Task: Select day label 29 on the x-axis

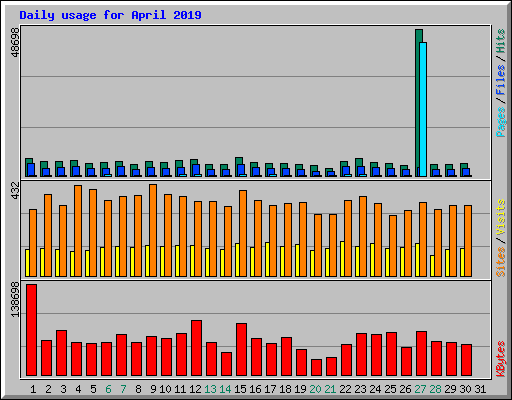Action: [450, 389]
